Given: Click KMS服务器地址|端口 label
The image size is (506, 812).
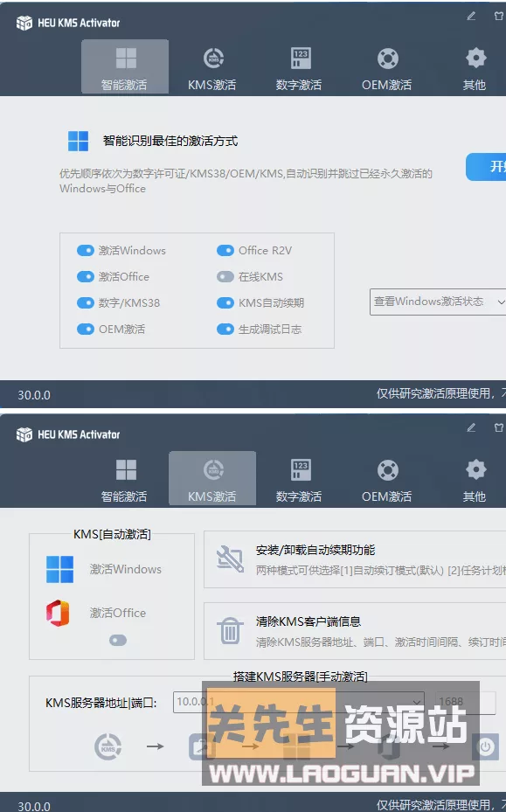Looking at the screenshot, I should pos(101,703).
